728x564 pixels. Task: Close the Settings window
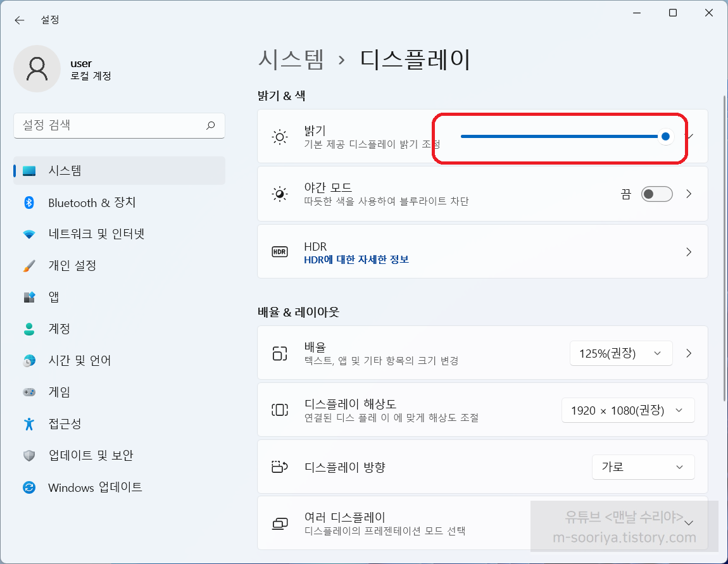(x=709, y=13)
